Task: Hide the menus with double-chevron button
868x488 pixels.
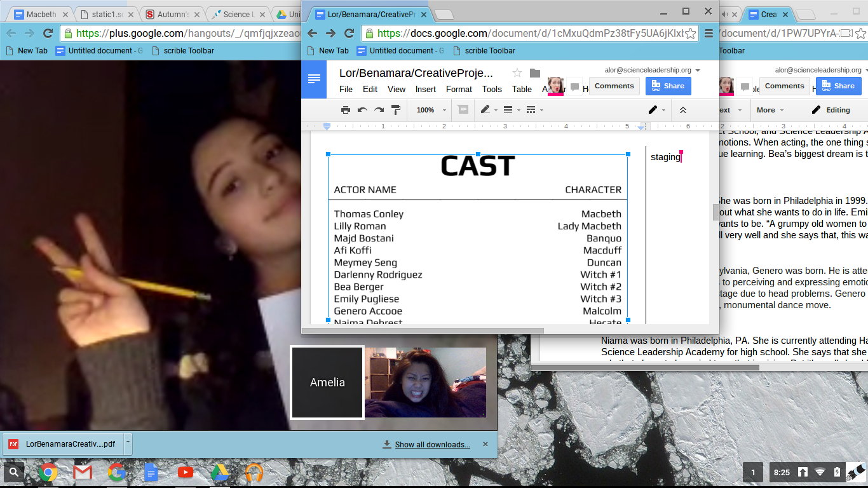Action: tap(683, 110)
